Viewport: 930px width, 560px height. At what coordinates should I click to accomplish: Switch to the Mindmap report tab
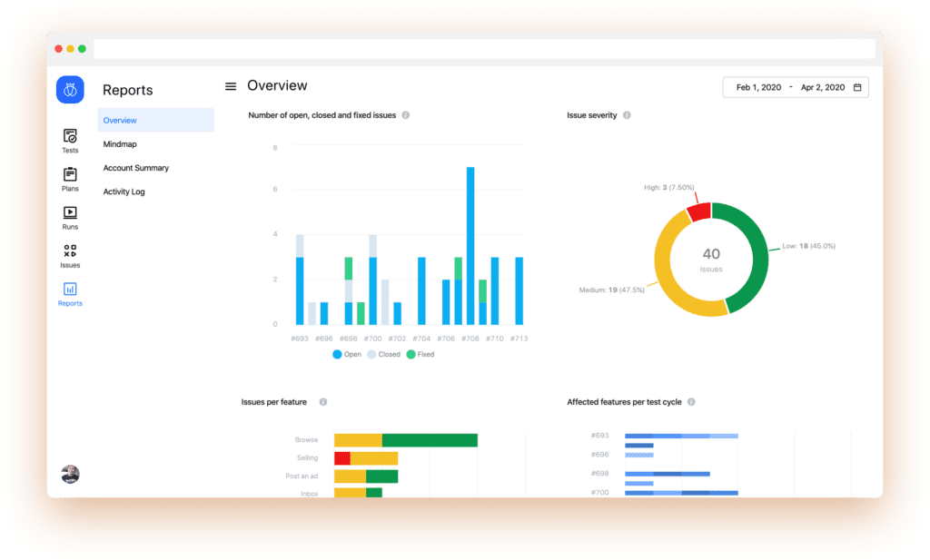[119, 143]
